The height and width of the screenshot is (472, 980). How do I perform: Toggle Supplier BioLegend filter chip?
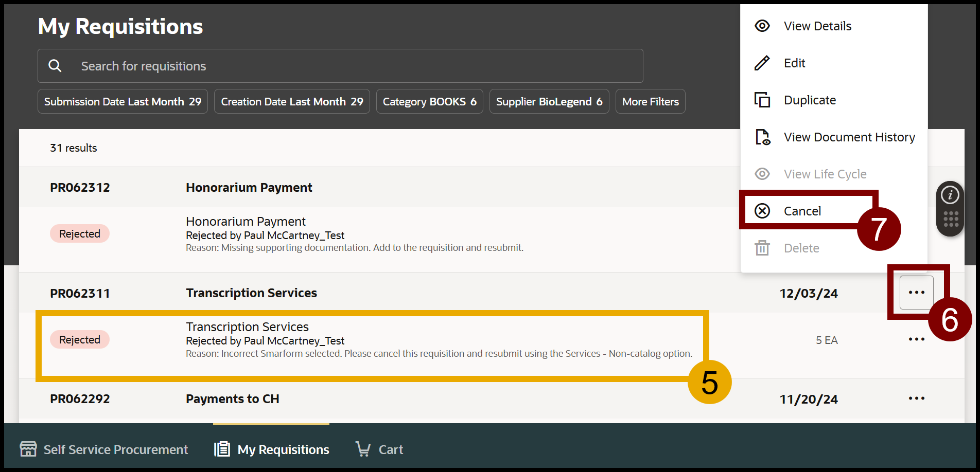(x=549, y=102)
